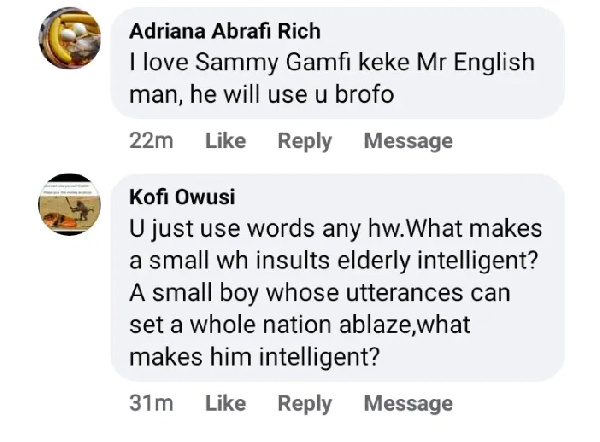Message Adriana Abrafi Rich

408,141
